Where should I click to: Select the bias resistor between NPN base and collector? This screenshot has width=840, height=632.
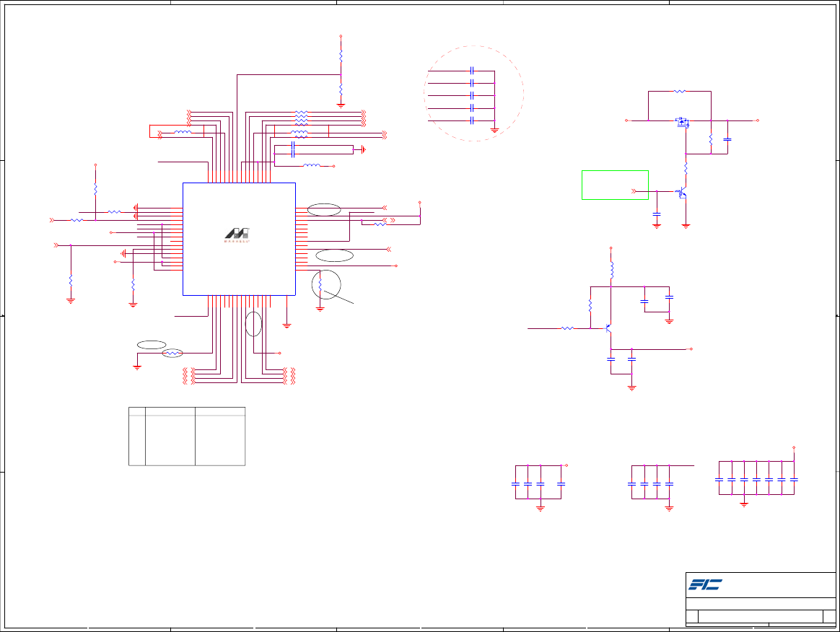(x=590, y=305)
